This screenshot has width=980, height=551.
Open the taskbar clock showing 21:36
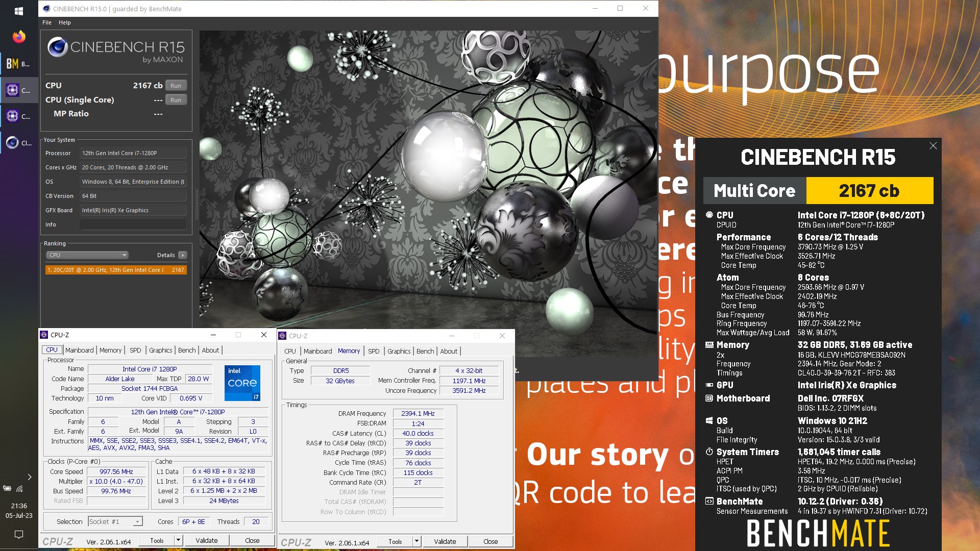pos(19,511)
